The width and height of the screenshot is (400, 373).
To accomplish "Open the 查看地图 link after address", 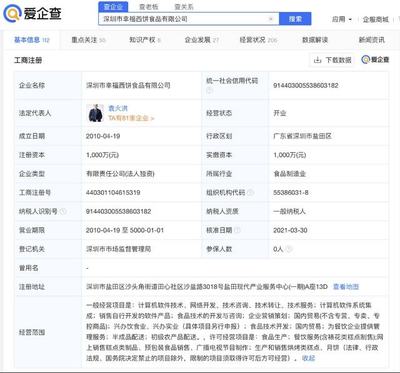I will (x=346, y=287).
